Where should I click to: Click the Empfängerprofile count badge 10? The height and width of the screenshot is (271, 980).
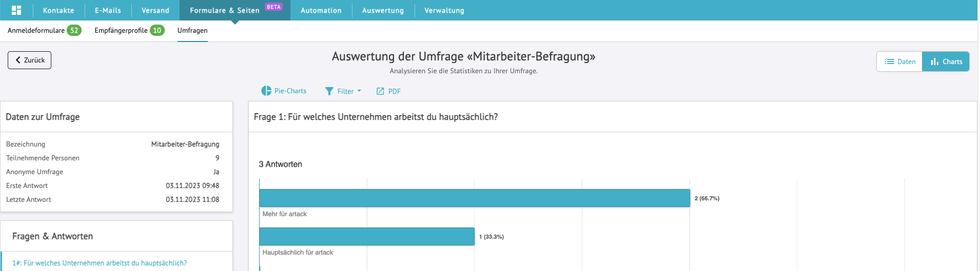157,30
